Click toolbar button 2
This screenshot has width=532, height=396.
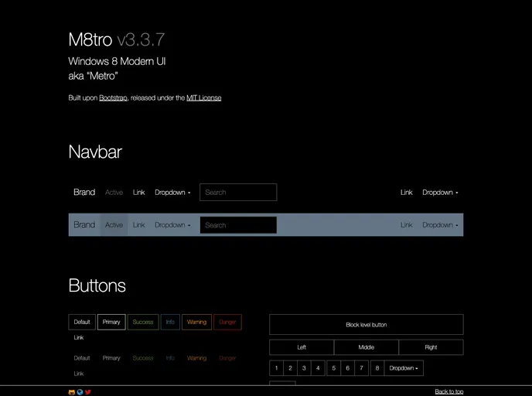tap(291, 368)
